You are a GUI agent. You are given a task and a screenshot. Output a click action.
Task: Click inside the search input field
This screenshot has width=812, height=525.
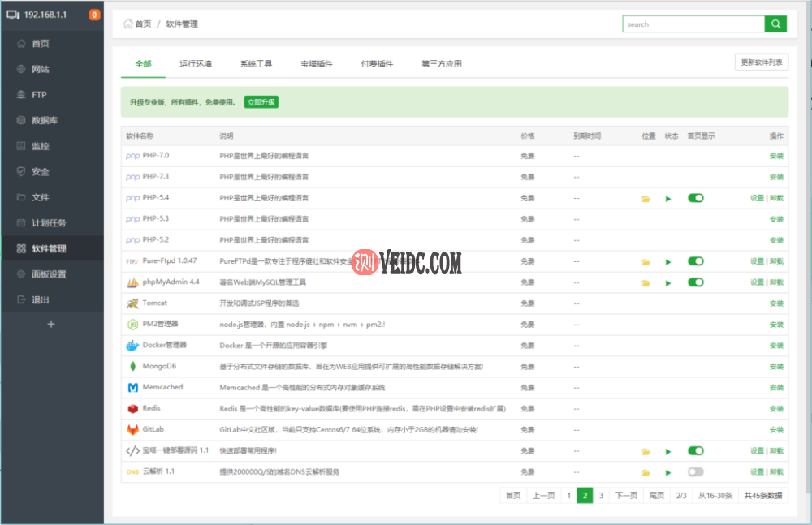(x=694, y=24)
